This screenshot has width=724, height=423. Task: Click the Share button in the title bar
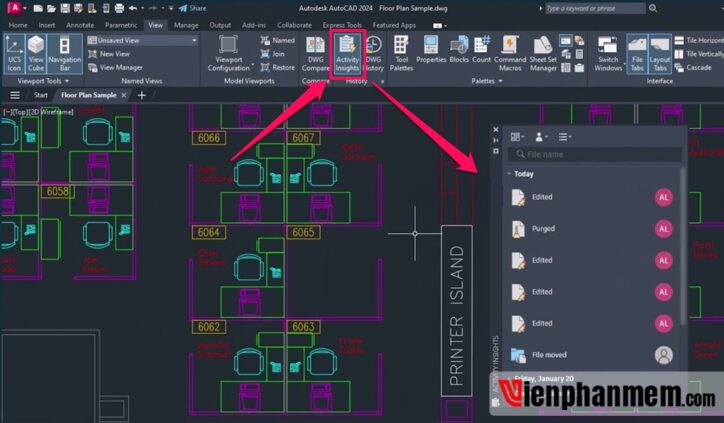[x=193, y=8]
